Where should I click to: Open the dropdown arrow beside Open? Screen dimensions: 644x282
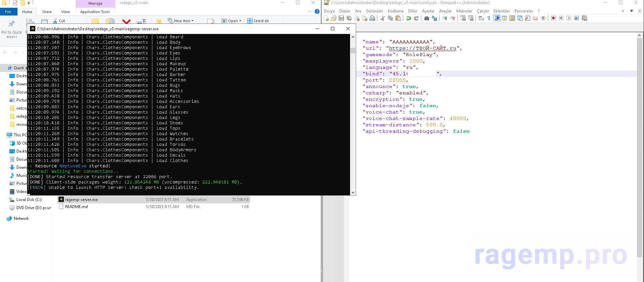(240, 21)
